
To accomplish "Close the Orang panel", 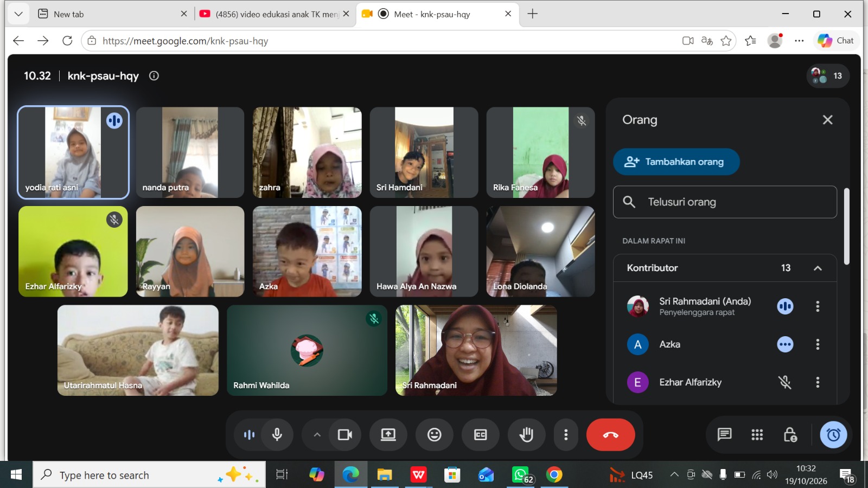I will point(827,120).
